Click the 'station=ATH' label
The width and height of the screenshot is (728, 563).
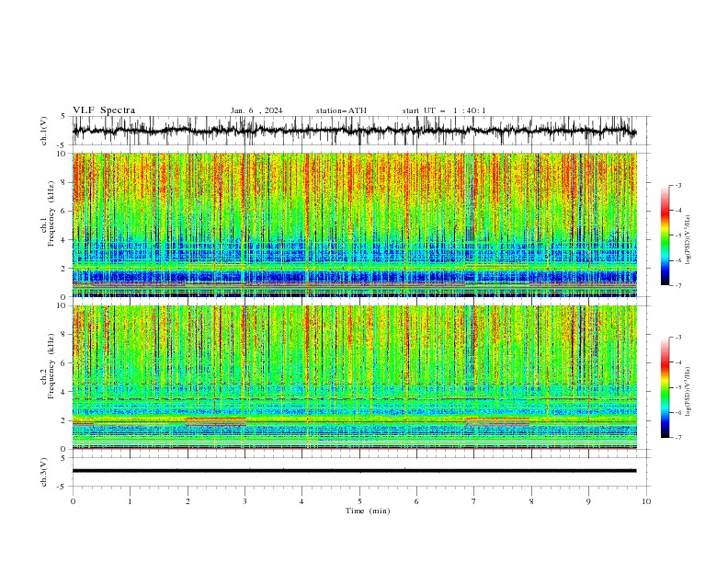pos(341,110)
